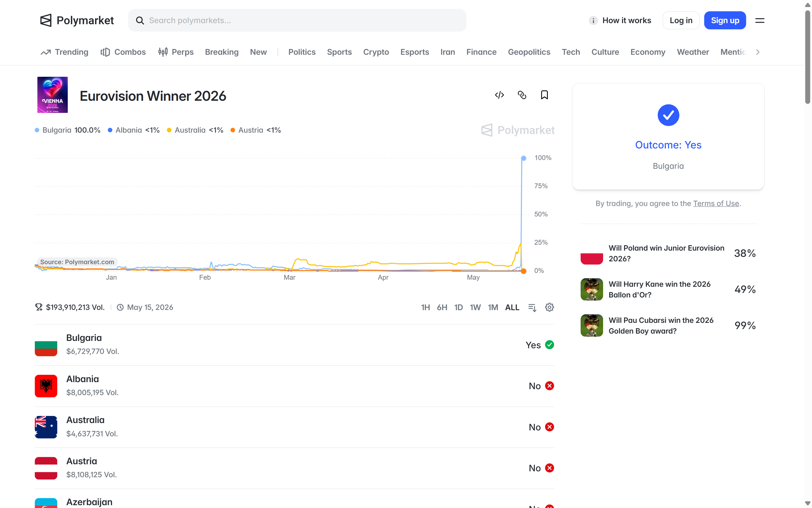Click the clock icon by May 15, 2026
The height and width of the screenshot is (508, 812).
pos(120,307)
